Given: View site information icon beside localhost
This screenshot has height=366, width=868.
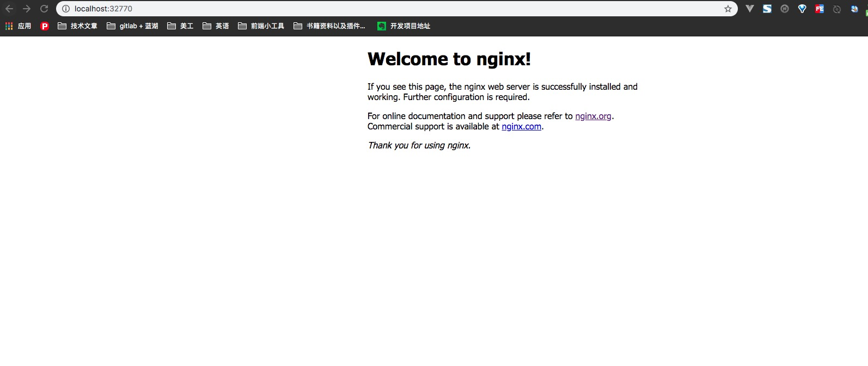Looking at the screenshot, I should pos(66,9).
